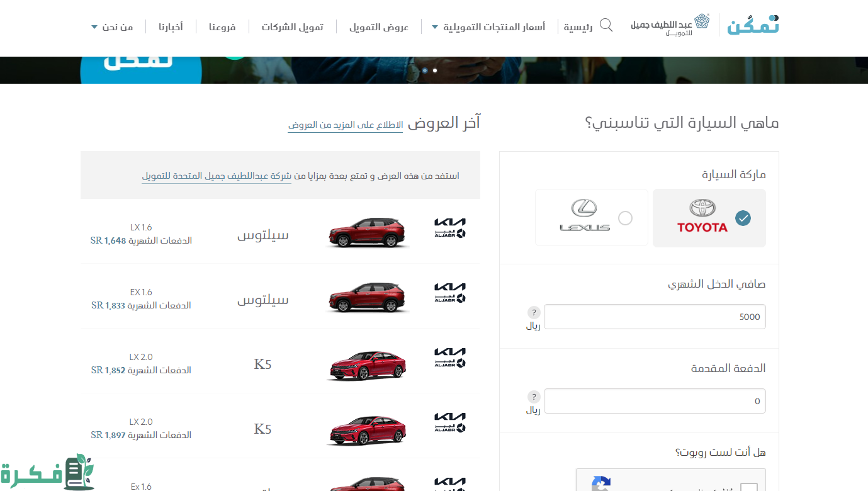Open the عروض التمويل menu item

tap(379, 27)
